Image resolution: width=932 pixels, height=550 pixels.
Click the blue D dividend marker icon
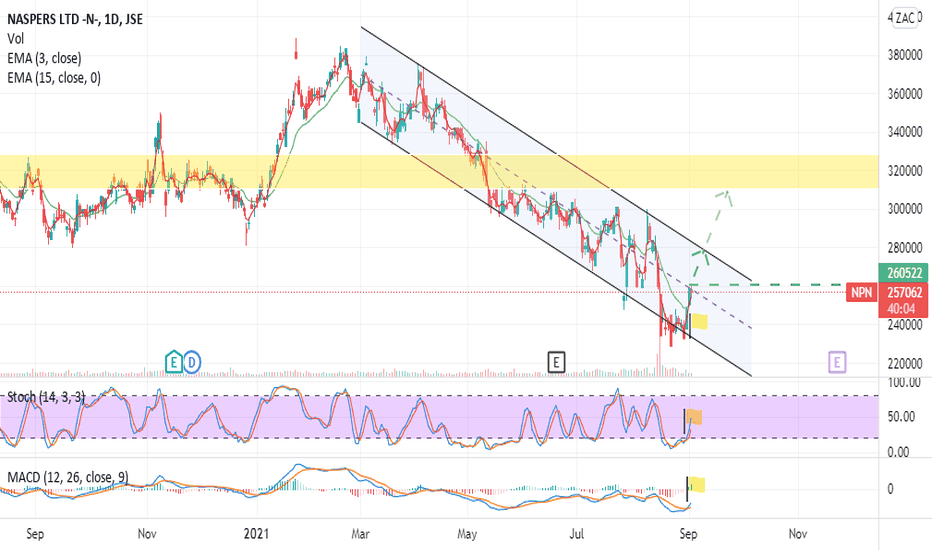pos(191,362)
